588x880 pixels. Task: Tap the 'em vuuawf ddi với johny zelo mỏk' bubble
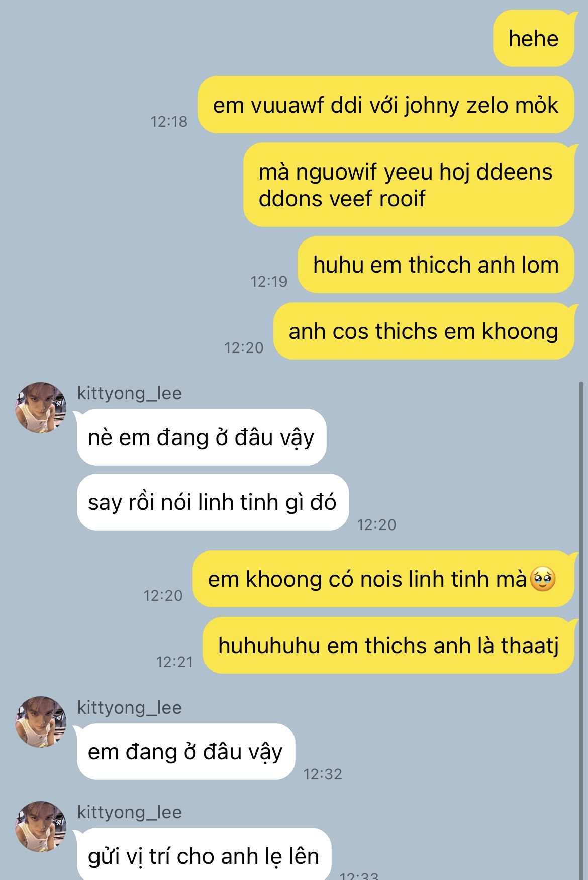386,105
